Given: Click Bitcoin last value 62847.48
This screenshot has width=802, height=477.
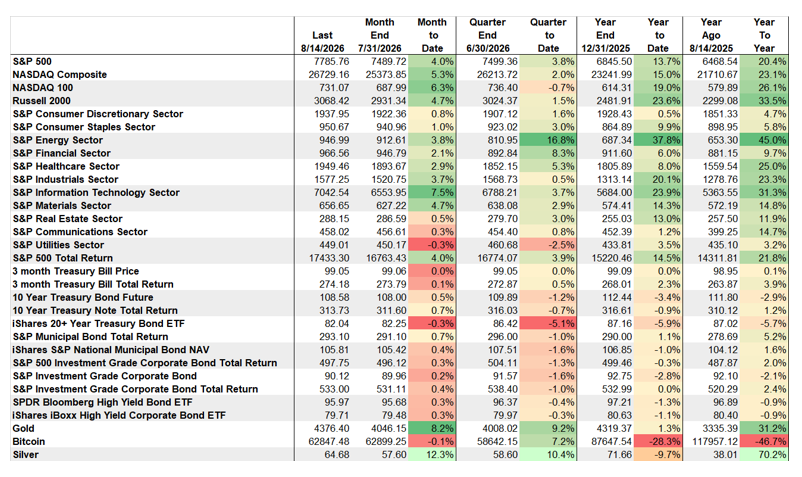Looking at the screenshot, I should 329,442.
